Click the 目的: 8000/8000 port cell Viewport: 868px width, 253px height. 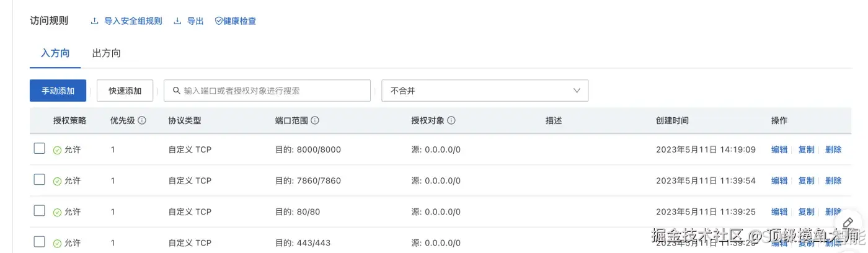pos(308,149)
